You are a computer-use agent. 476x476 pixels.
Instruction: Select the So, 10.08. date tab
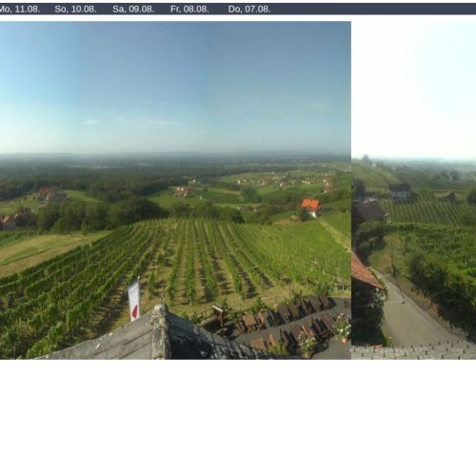(75, 10)
